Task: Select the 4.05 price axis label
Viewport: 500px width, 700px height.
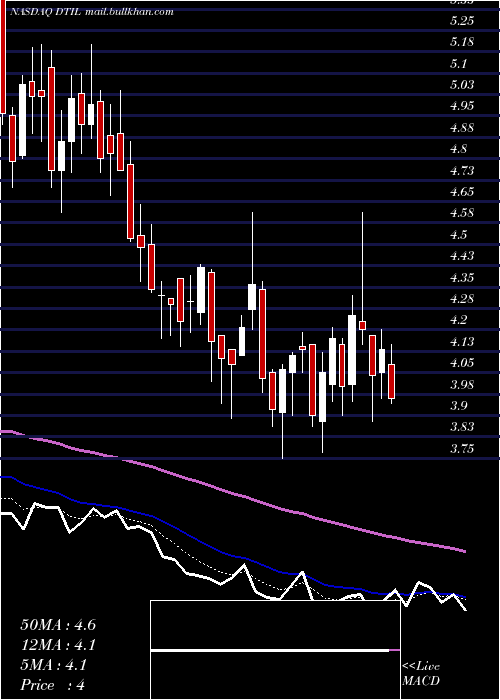Action: point(462,363)
